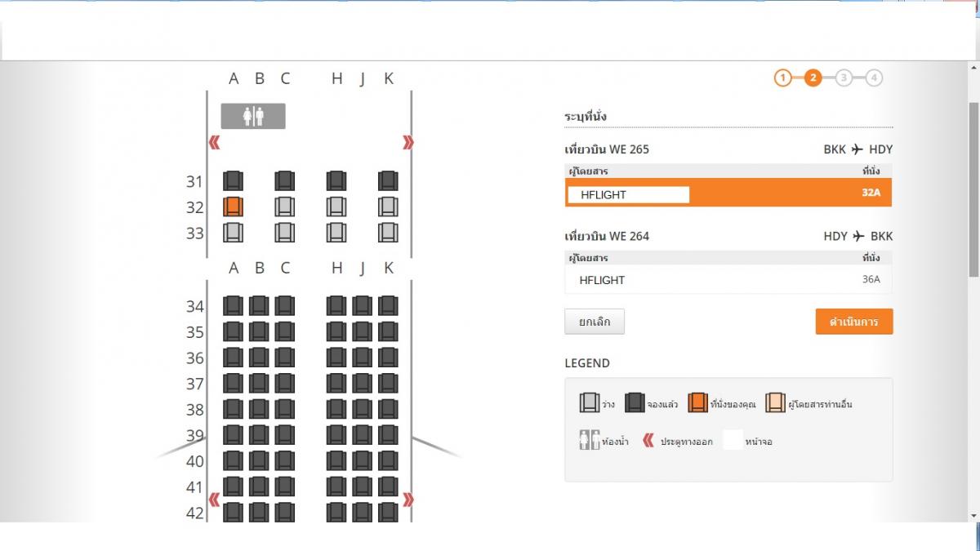
Task: Pick available seat 33K
Action: (388, 233)
